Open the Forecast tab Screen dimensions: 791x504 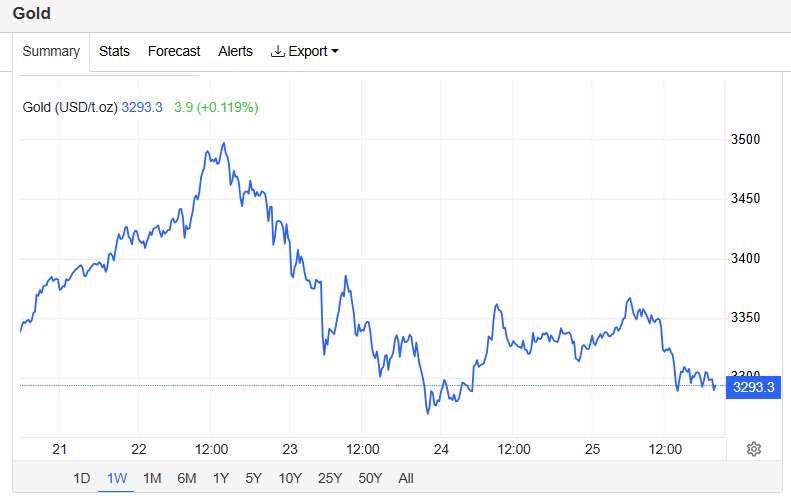(x=174, y=51)
